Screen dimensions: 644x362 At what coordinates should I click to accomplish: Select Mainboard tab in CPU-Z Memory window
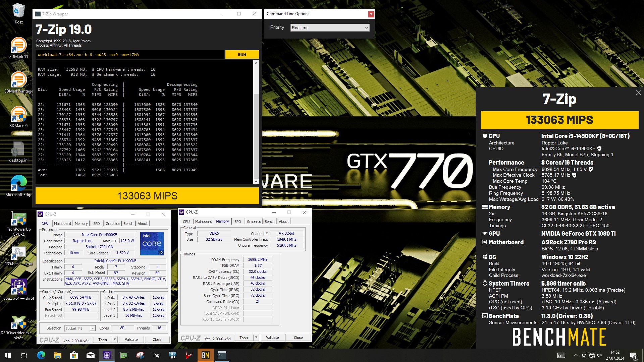click(x=204, y=222)
